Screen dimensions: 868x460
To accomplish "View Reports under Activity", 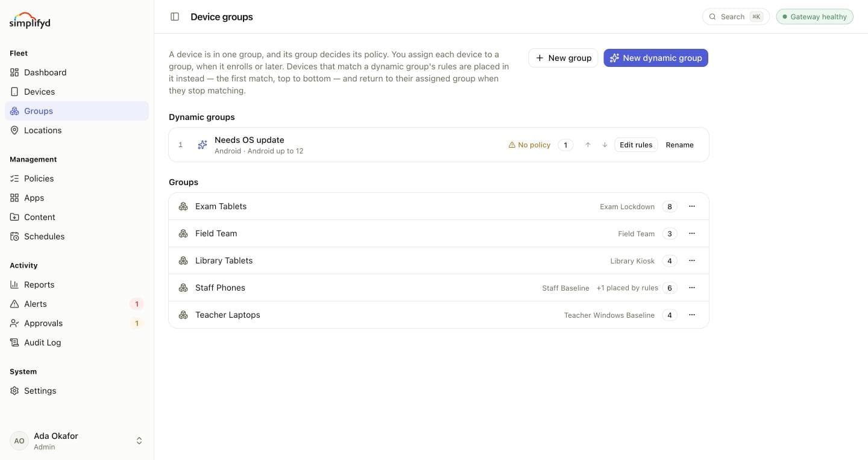I will point(77,285).
